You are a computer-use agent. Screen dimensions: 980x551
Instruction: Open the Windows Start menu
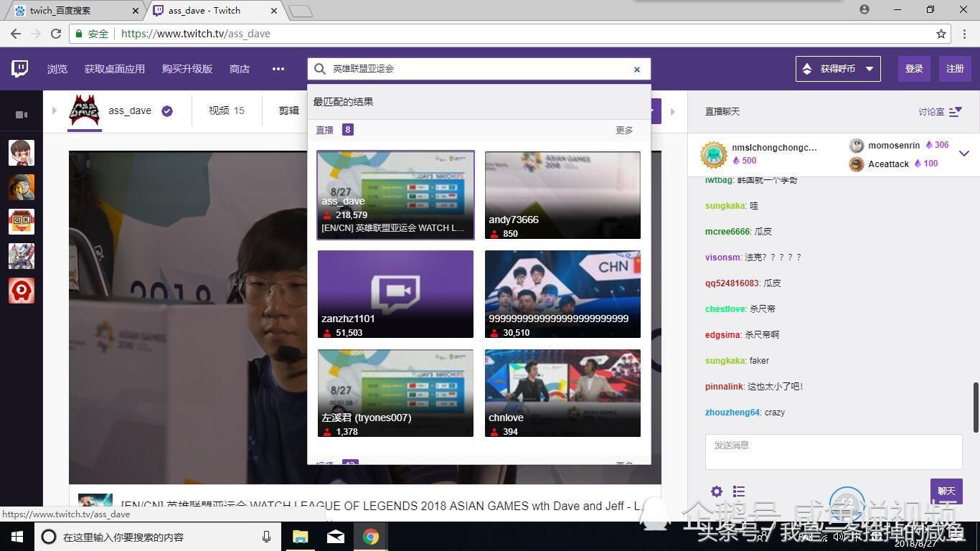click(x=17, y=537)
